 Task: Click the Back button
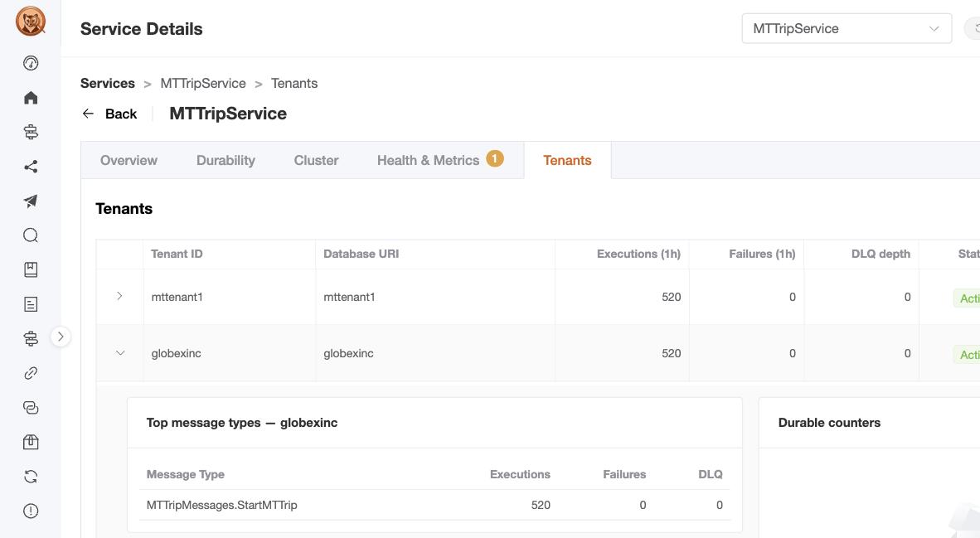coord(109,114)
